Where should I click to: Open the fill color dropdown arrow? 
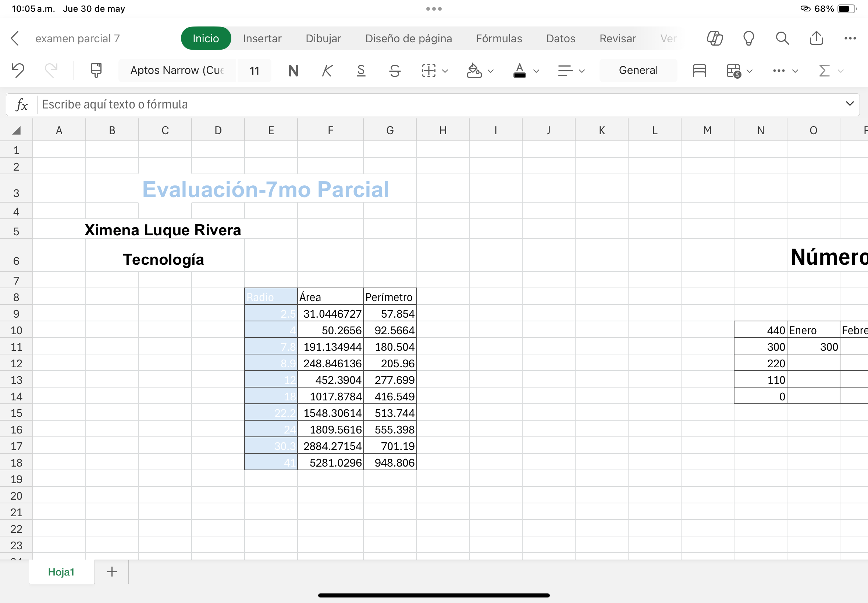pyautogui.click(x=491, y=71)
